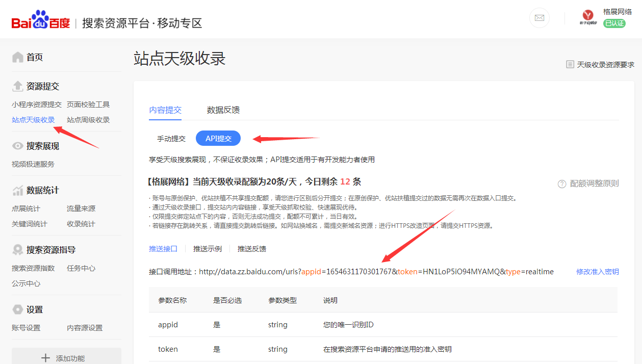642x364 pixels.
Task: Open the mail envelope messages icon
Action: click(539, 18)
